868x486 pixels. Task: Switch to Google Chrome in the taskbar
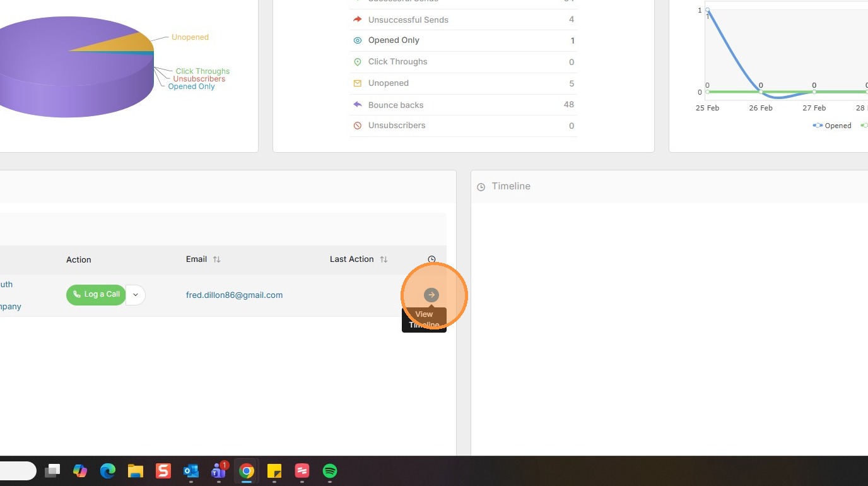click(x=247, y=471)
